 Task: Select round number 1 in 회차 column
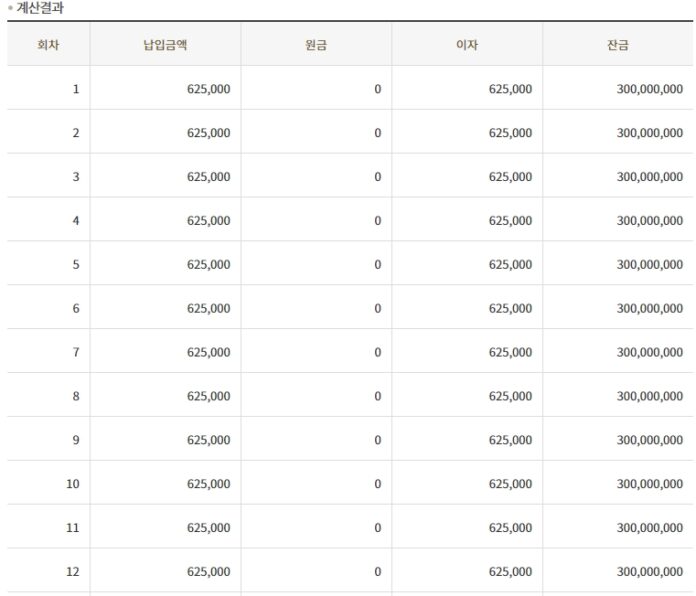(75, 89)
